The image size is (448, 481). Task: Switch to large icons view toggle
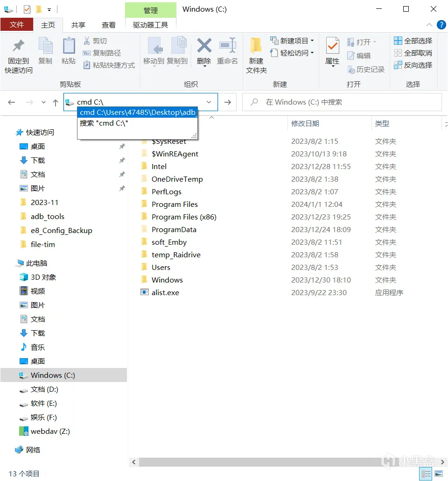(x=439, y=474)
